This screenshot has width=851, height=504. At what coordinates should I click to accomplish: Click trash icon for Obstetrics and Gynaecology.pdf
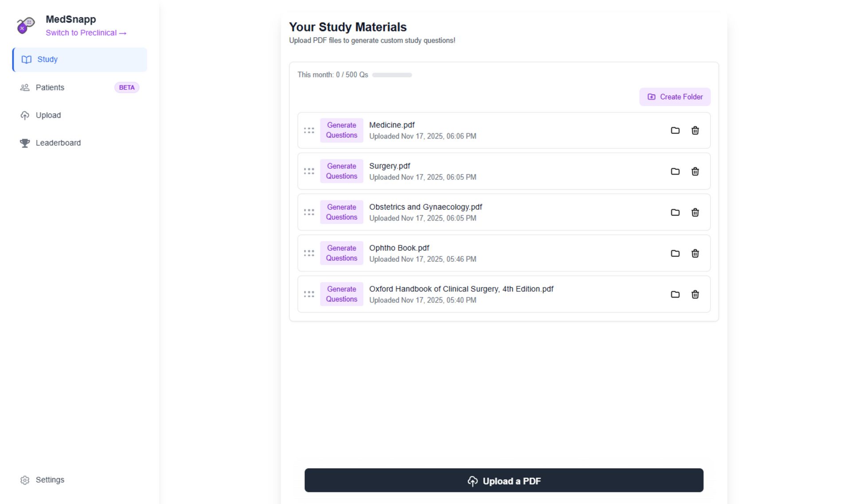coord(695,213)
